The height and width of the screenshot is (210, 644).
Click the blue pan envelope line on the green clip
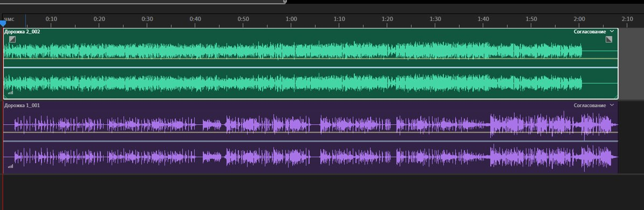pyautogui.click(x=311, y=67)
